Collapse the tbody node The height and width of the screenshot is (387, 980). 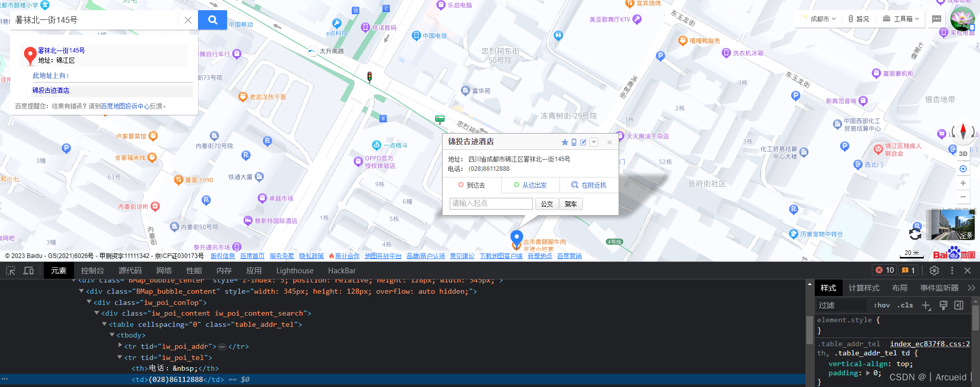coord(112,335)
